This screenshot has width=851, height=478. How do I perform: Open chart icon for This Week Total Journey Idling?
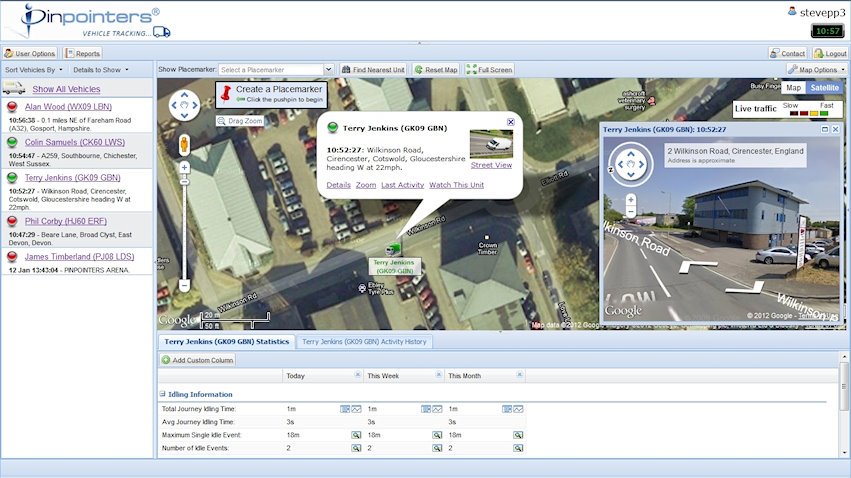[437, 409]
